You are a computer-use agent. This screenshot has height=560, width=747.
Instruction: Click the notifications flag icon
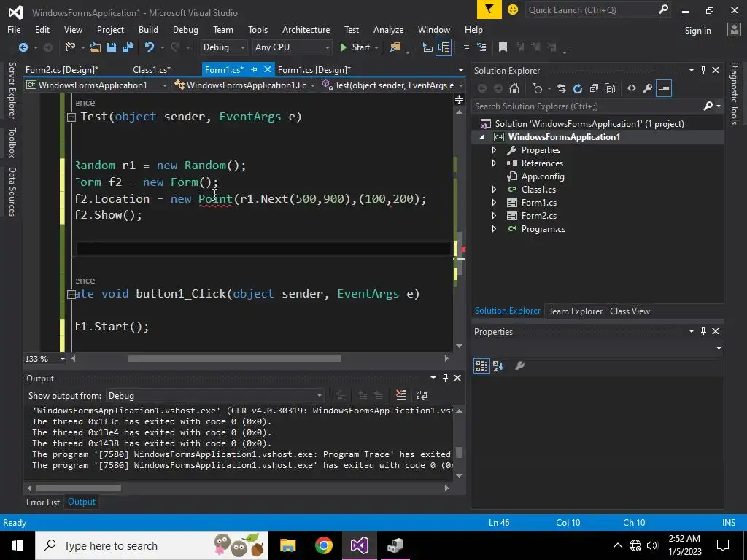(489, 9)
